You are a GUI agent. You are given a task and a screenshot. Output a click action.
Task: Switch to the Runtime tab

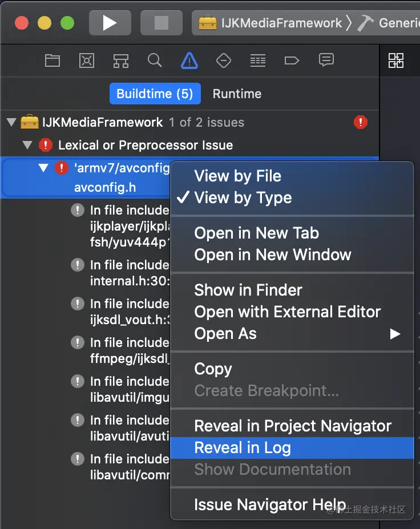237,94
